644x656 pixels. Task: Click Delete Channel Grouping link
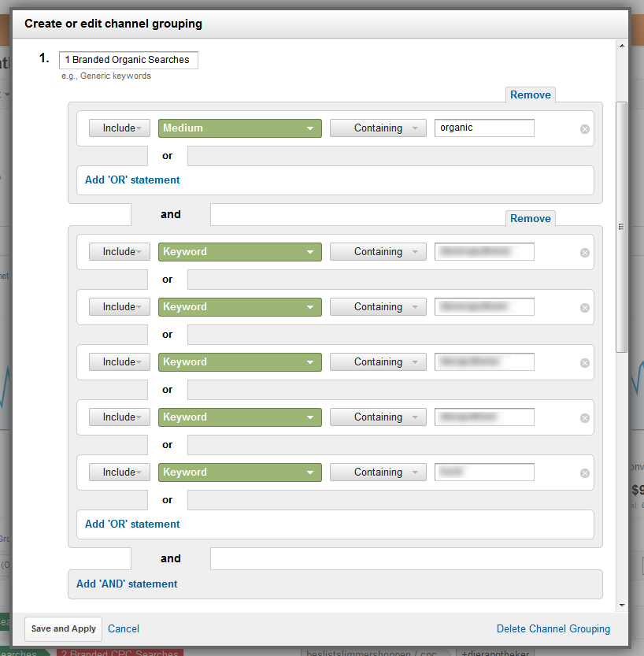pyautogui.click(x=553, y=628)
